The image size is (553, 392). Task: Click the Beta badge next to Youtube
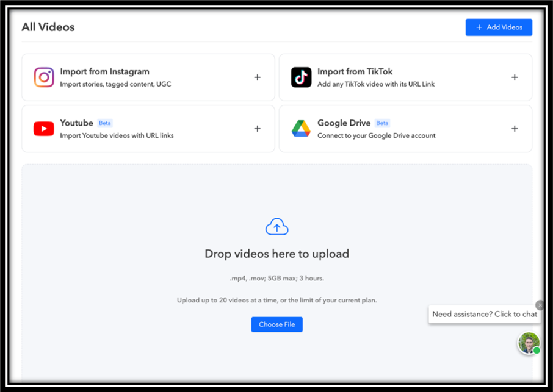105,123
